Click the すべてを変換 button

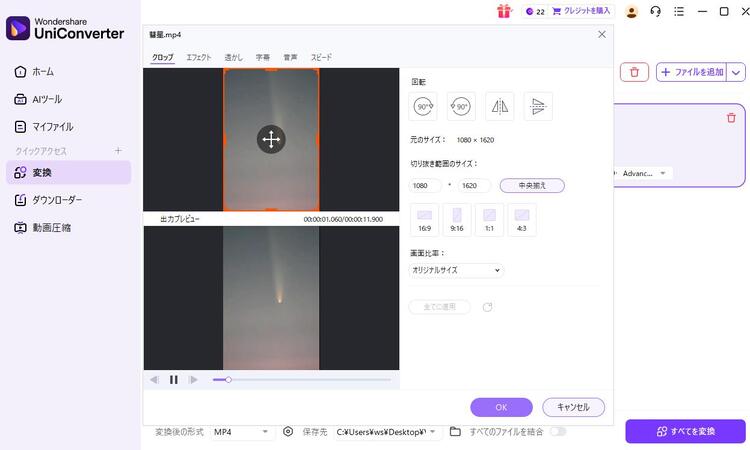point(685,431)
